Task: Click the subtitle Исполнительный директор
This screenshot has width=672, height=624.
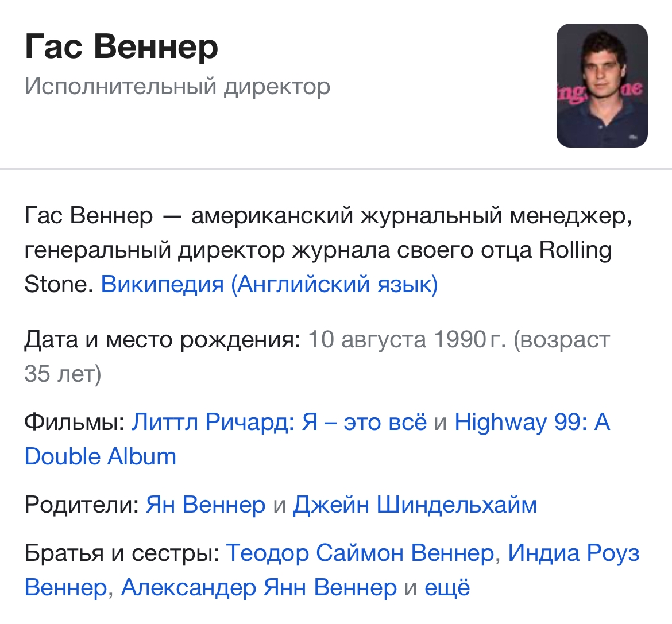Action: (177, 87)
